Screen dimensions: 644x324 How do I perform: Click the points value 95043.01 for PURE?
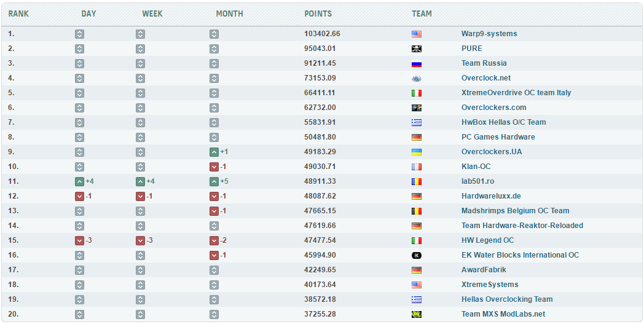click(x=321, y=49)
